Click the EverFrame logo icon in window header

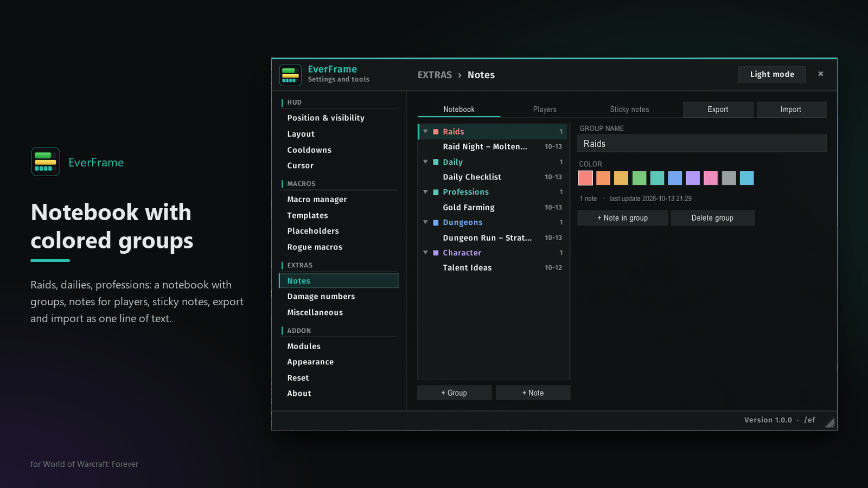[x=290, y=75]
